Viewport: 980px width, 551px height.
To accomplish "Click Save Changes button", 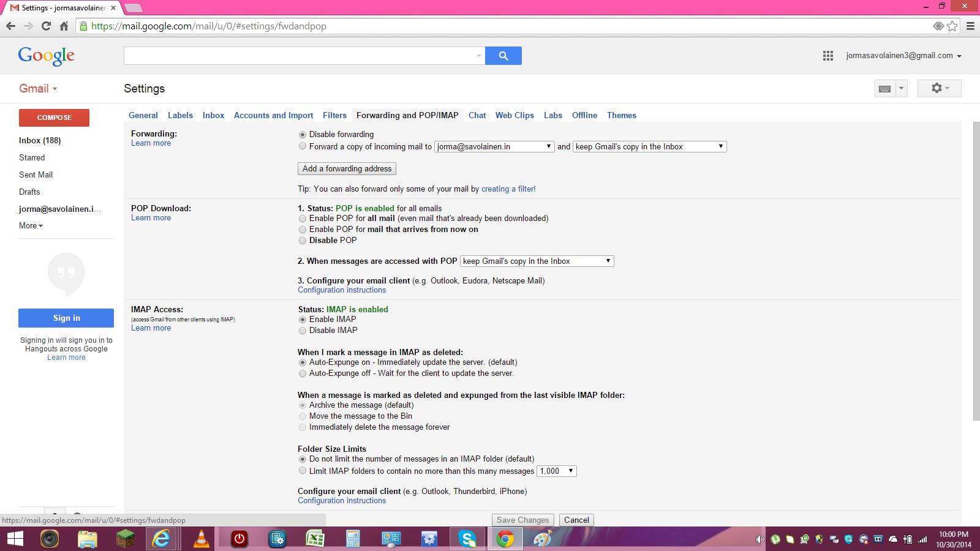I will [x=522, y=520].
